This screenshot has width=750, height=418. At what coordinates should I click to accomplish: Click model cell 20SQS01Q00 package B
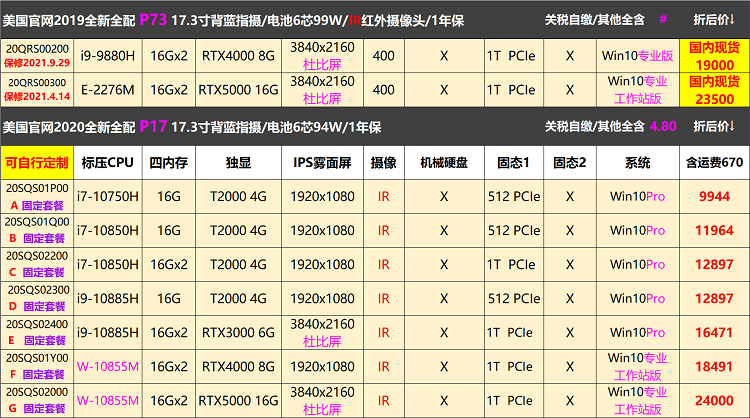(x=37, y=231)
